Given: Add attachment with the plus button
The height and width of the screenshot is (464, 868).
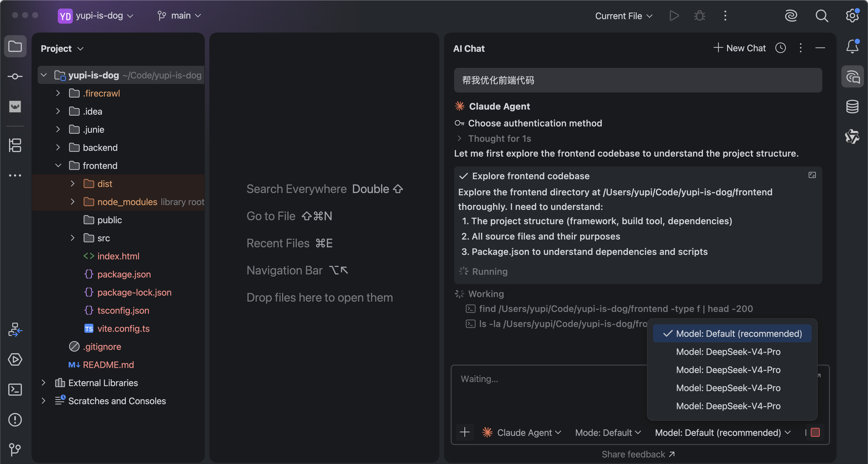Looking at the screenshot, I should tap(465, 432).
